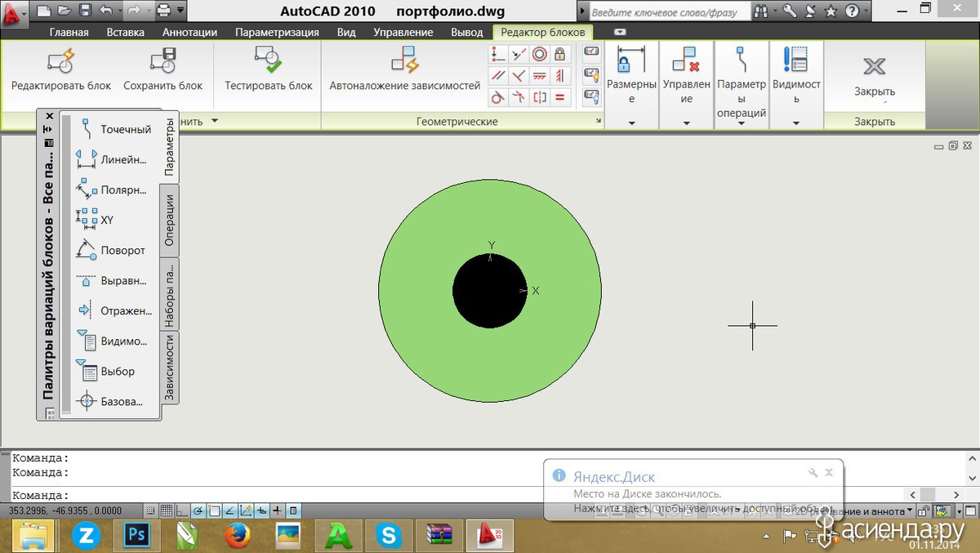Launch Photoshop from the taskbar

[x=136, y=535]
